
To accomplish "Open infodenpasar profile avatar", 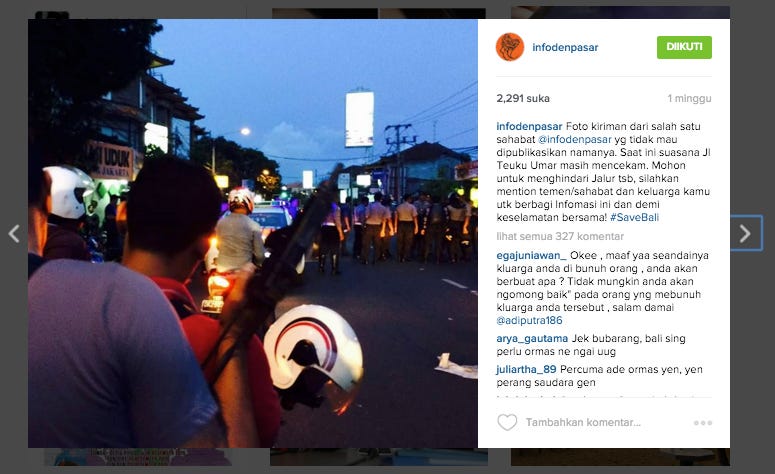I will 510,47.
